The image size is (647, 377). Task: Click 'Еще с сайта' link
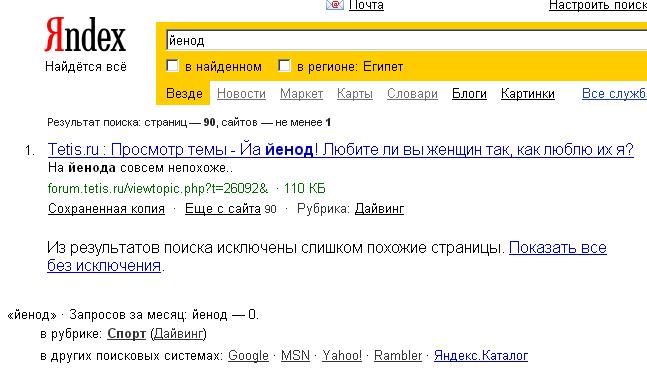pyautogui.click(x=222, y=209)
